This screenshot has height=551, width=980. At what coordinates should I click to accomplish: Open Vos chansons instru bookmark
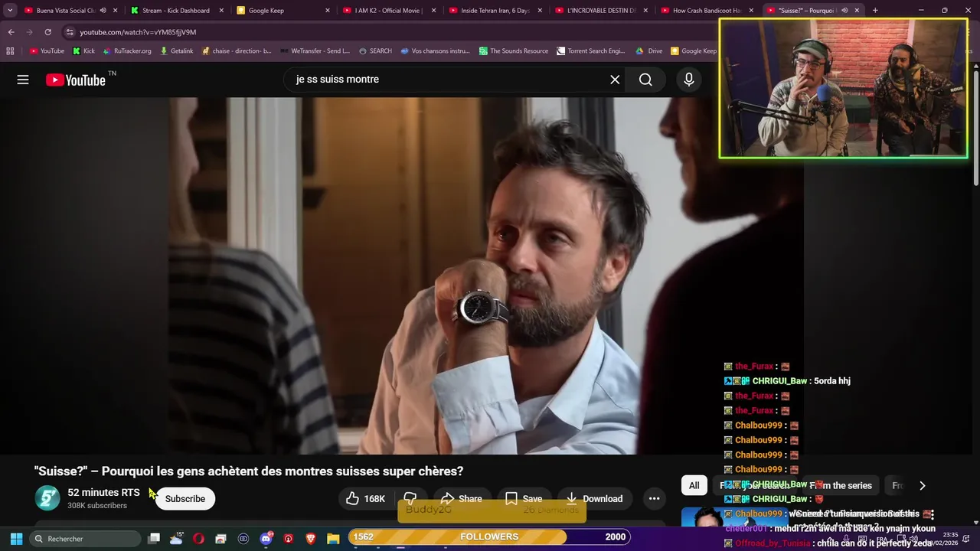pyautogui.click(x=434, y=51)
